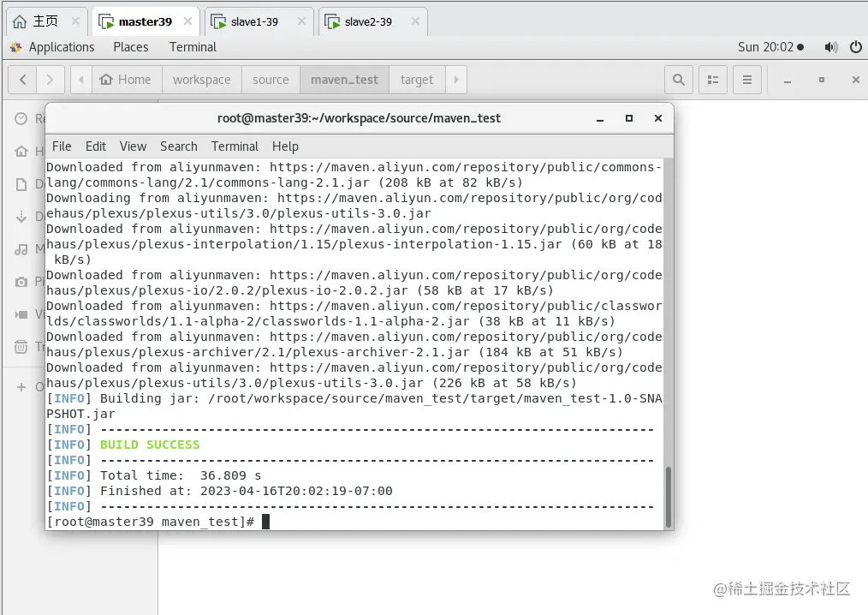Open the Terminal menu in terminal window

(235, 146)
